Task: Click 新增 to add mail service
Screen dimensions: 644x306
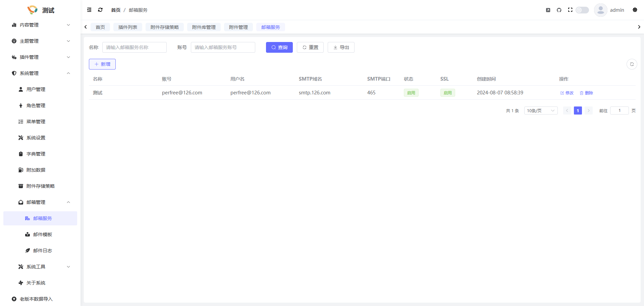Action: click(x=102, y=64)
